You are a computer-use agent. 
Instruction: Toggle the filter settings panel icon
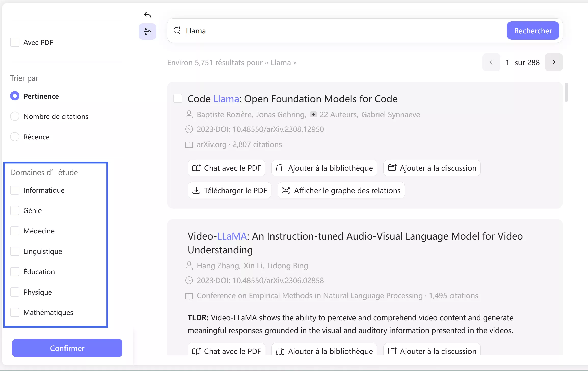(x=148, y=32)
